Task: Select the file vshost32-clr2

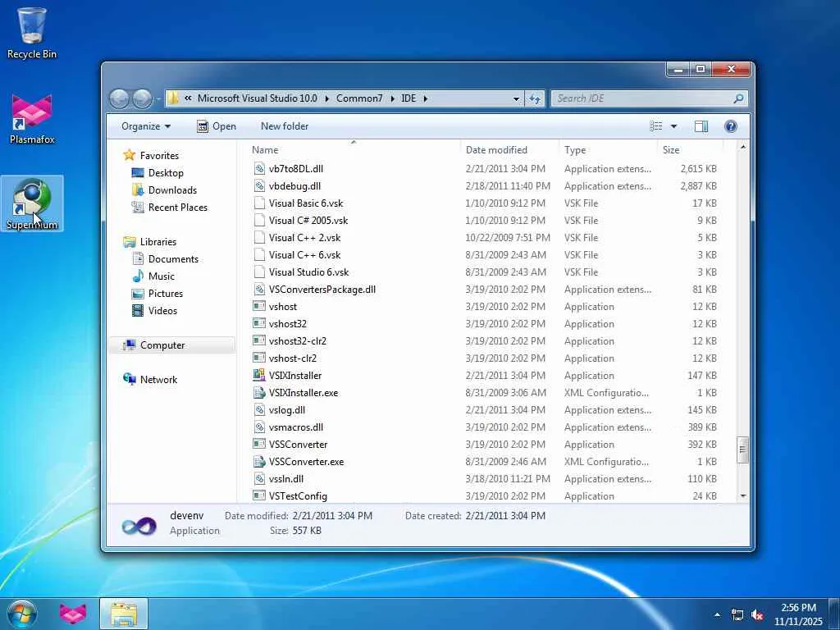Action: point(297,341)
